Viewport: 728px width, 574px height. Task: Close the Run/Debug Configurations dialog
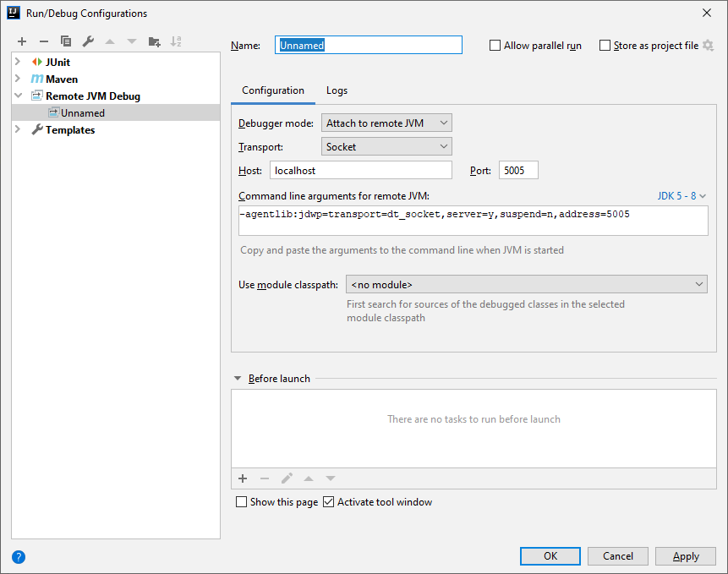pyautogui.click(x=707, y=13)
